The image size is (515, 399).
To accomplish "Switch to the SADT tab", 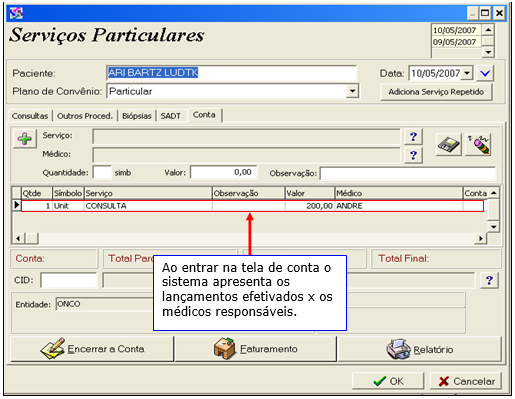I will click(171, 116).
